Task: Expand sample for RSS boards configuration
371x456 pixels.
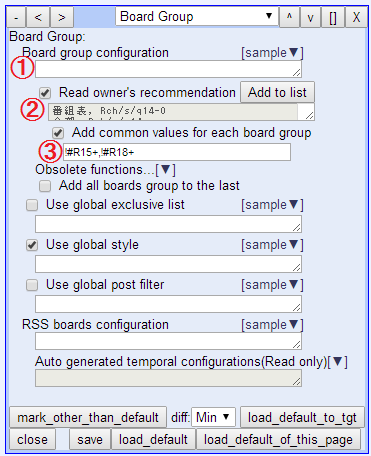Action: click(272, 325)
